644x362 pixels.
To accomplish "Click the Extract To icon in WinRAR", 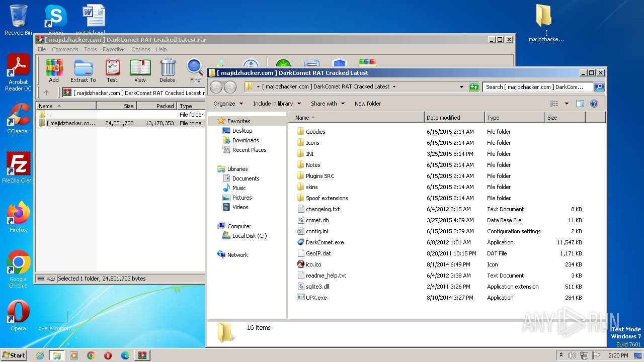I will point(83,70).
